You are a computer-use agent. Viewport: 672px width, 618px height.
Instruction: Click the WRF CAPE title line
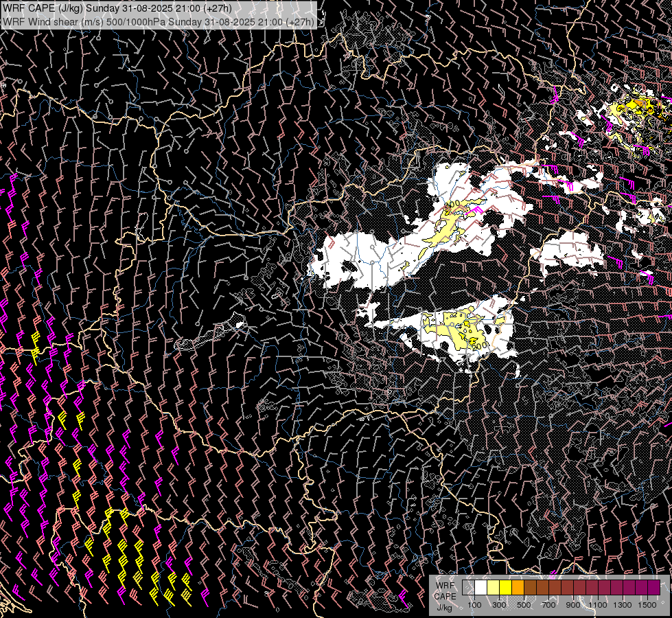(x=117, y=8)
